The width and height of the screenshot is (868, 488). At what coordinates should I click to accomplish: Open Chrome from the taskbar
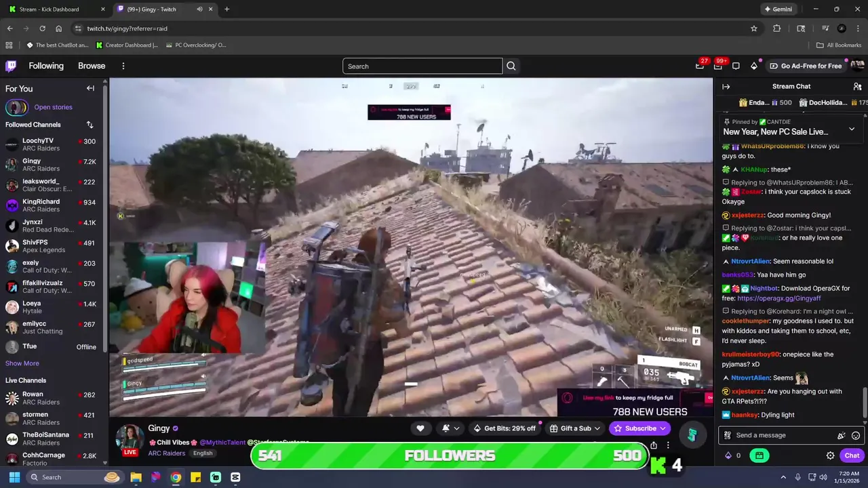(x=176, y=477)
